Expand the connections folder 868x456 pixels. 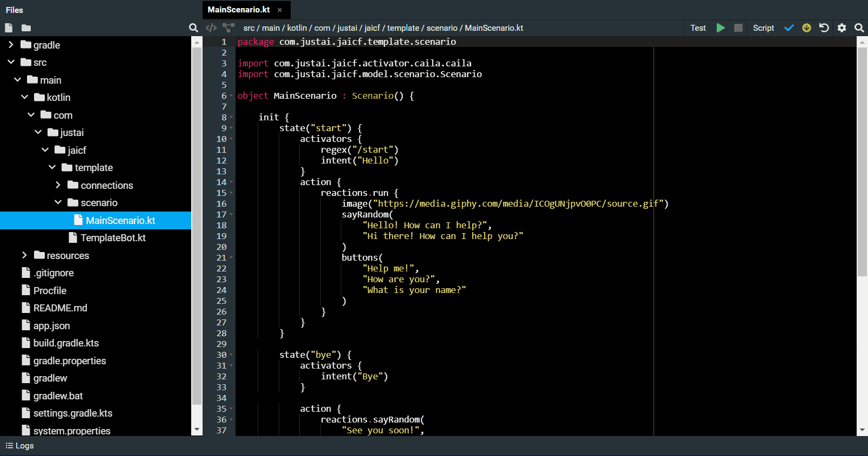point(58,185)
